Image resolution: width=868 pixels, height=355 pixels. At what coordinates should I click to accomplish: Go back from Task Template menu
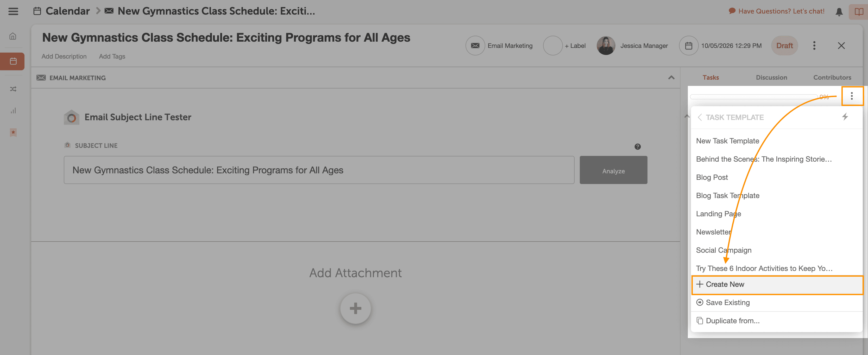[x=700, y=117]
